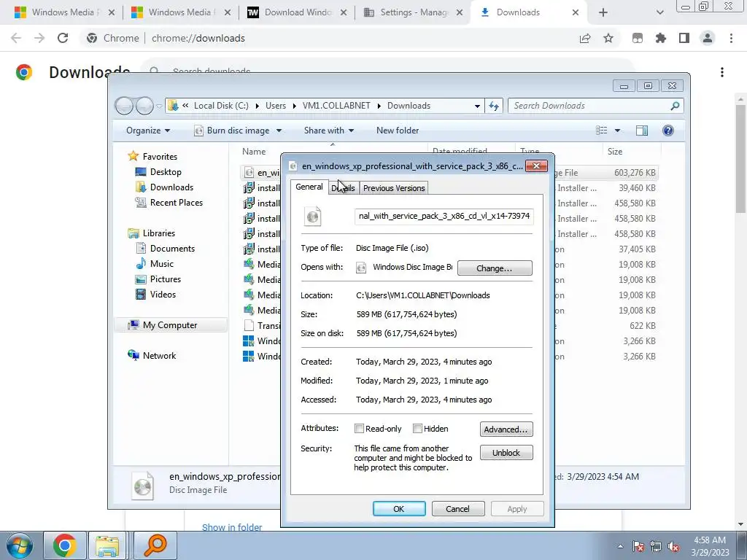
Task: Open Recent Places in navigation pane
Action: [177, 203]
